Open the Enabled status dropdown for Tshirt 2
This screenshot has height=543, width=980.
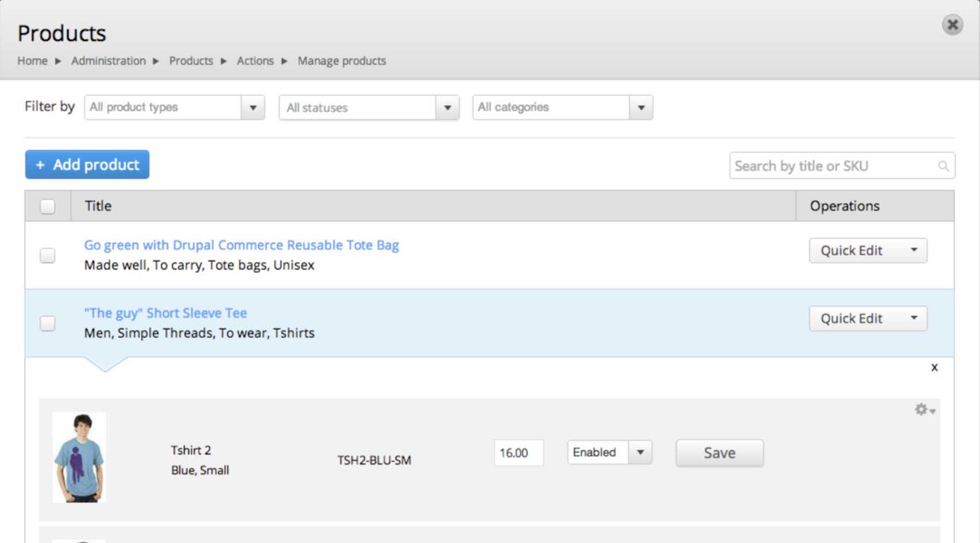click(x=609, y=452)
